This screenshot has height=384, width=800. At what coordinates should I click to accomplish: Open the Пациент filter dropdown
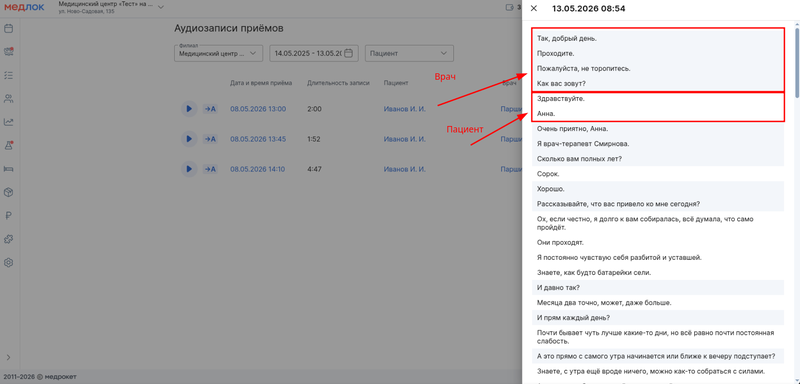409,53
